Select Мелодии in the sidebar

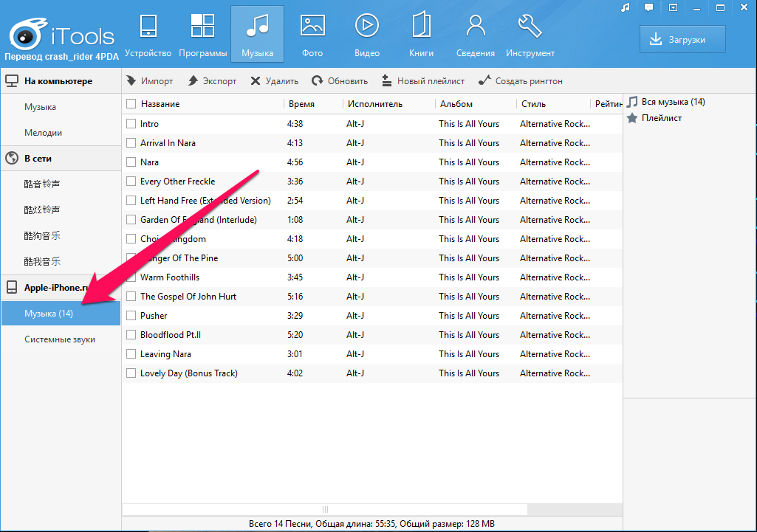61,133
